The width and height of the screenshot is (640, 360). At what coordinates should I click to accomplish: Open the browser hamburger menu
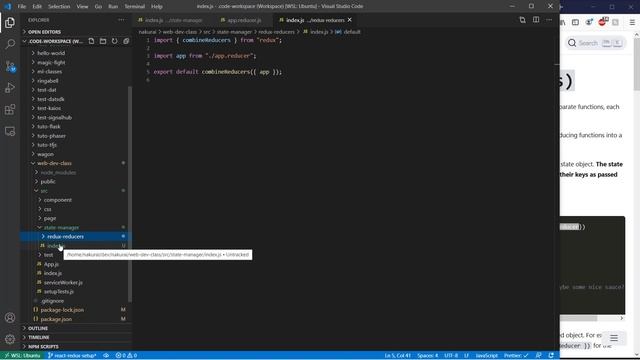pos(632,22)
